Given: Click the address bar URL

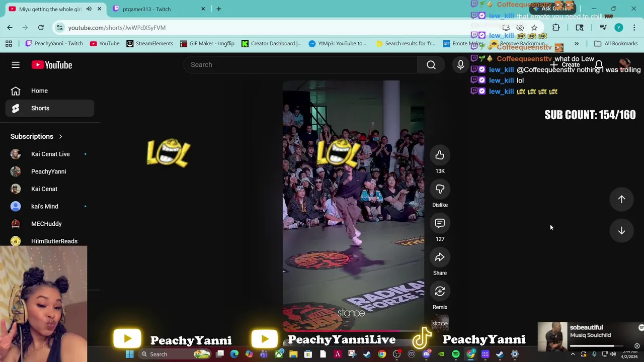Looking at the screenshot, I should [x=117, y=28].
